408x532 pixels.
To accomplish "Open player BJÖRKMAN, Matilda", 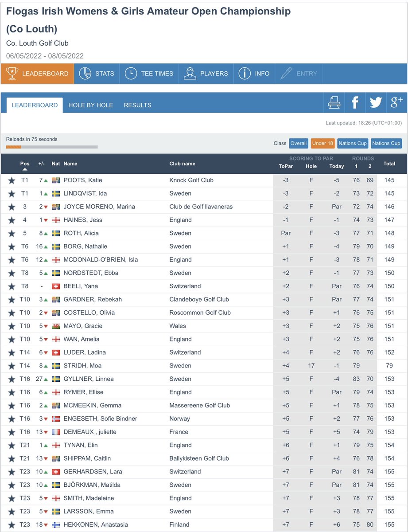I will coord(93,485).
